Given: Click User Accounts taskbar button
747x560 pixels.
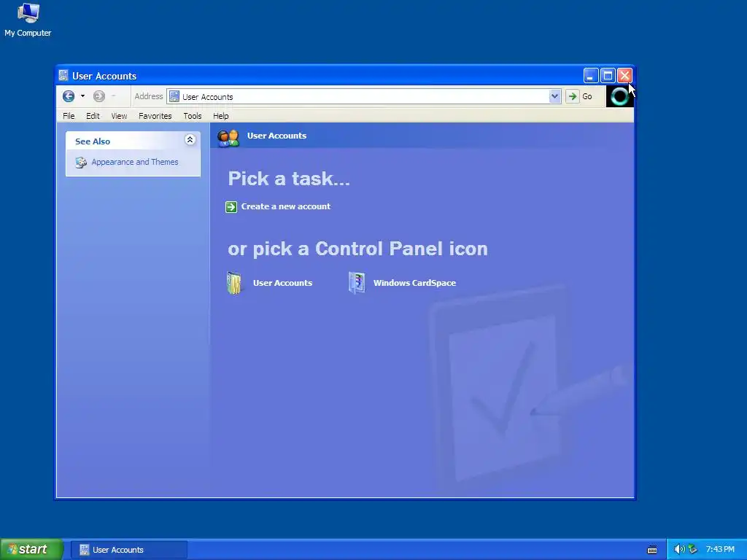Looking at the screenshot, I should [129, 550].
